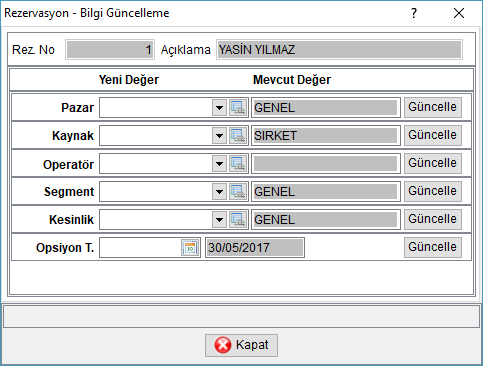Expand the Operatör dropdown arrow
The image size is (483, 366).
[219, 164]
